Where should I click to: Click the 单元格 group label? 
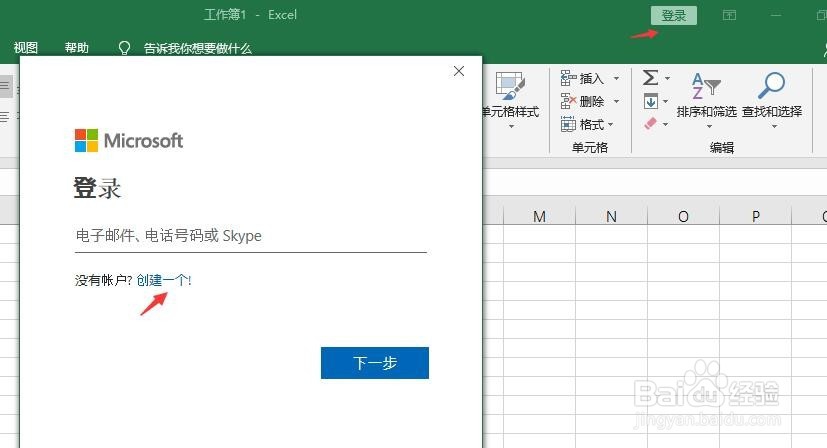pyautogui.click(x=590, y=147)
